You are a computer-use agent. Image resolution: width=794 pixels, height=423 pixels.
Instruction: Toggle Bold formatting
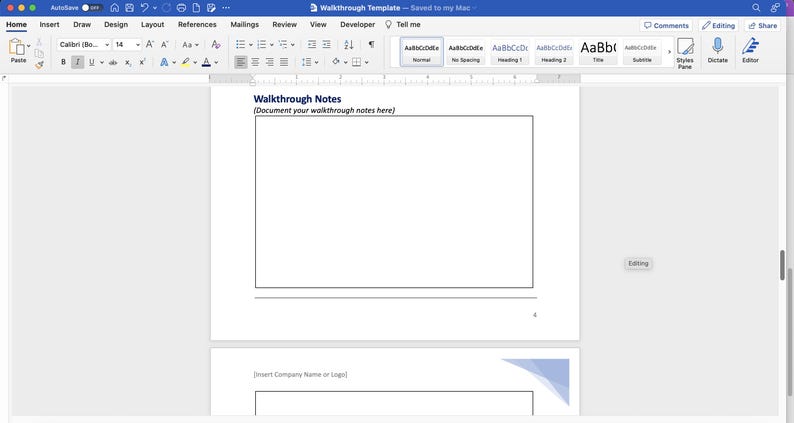click(63, 62)
